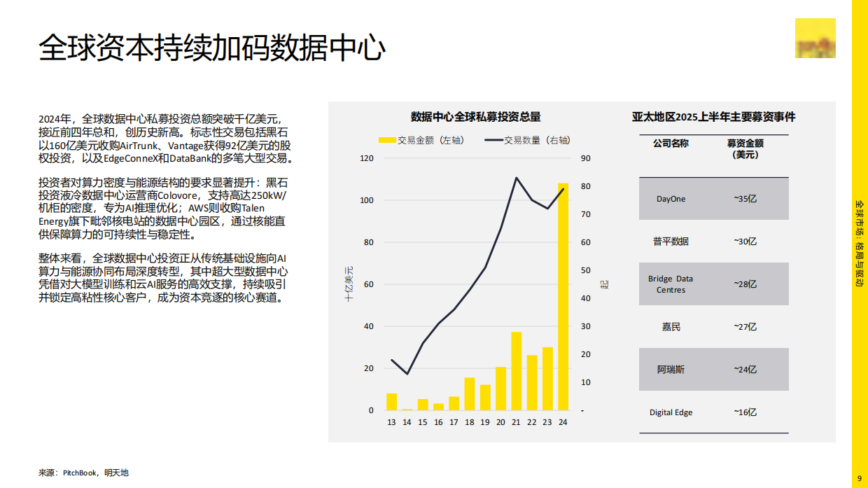The image size is (868, 488).
Task: Expand the 阿瑞斯 funding row
Action: [713, 369]
